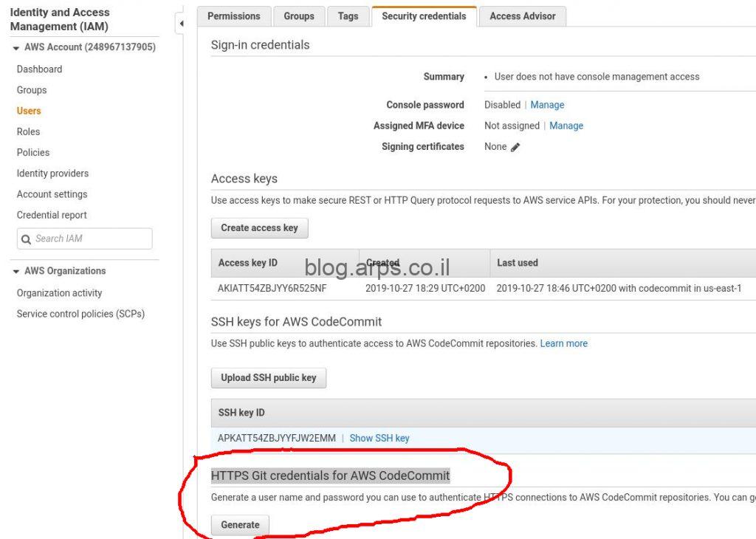Click the 'User does not have console management access' text
This screenshot has height=539, width=756.
597,77
